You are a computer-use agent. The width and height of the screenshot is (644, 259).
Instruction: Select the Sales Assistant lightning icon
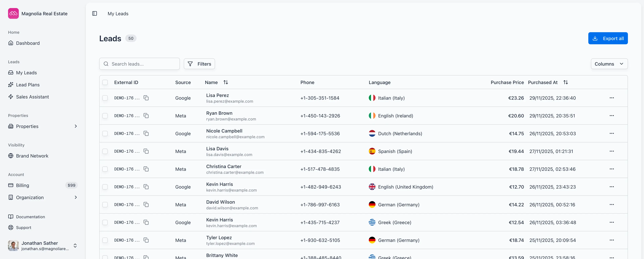coord(11,97)
